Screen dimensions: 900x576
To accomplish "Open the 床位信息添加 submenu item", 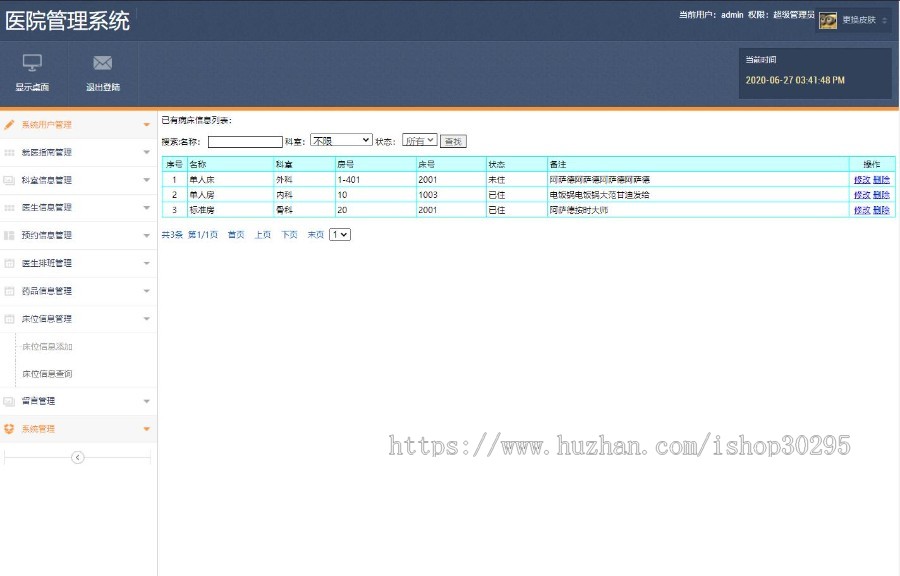I will (x=47, y=347).
